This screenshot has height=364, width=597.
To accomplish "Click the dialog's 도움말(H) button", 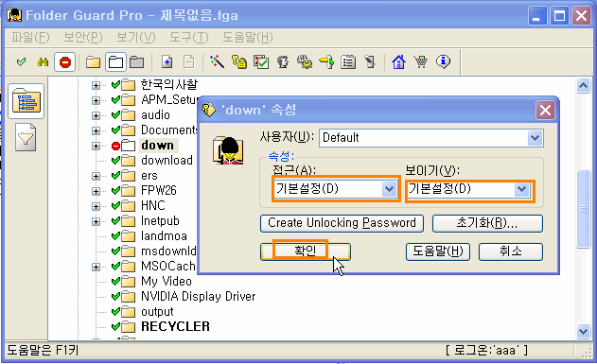I will 438,251.
